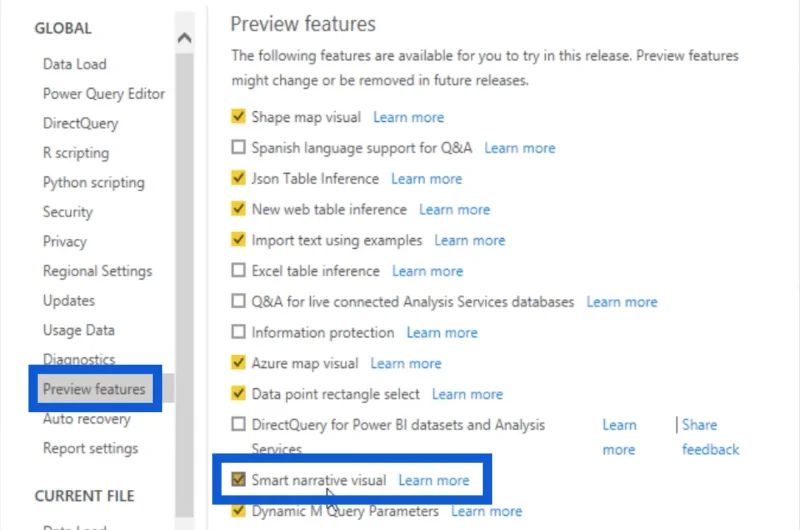Screen dimensions: 800x530
Task: Toggle Smart narrative visual checkbox
Action: pos(238,479)
